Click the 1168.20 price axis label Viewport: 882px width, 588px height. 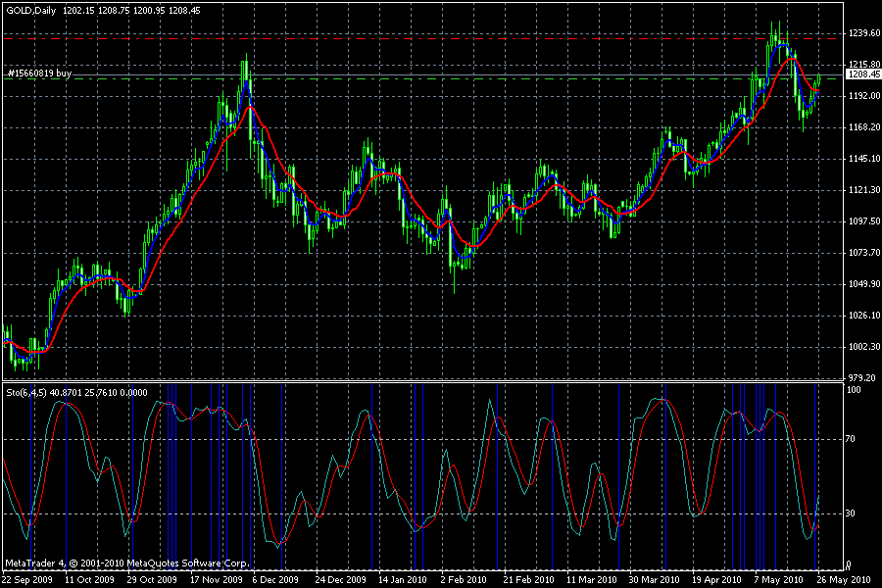[x=864, y=127]
